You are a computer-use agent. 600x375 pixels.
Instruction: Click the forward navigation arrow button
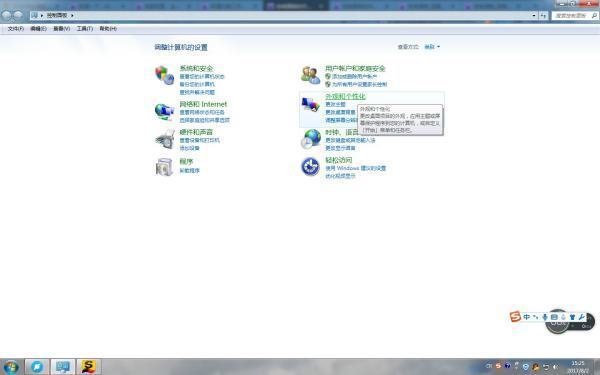18,15
